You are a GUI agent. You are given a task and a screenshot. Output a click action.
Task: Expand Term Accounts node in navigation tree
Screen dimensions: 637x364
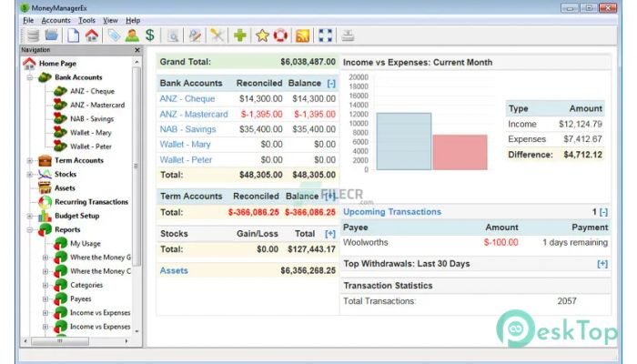click(x=30, y=160)
